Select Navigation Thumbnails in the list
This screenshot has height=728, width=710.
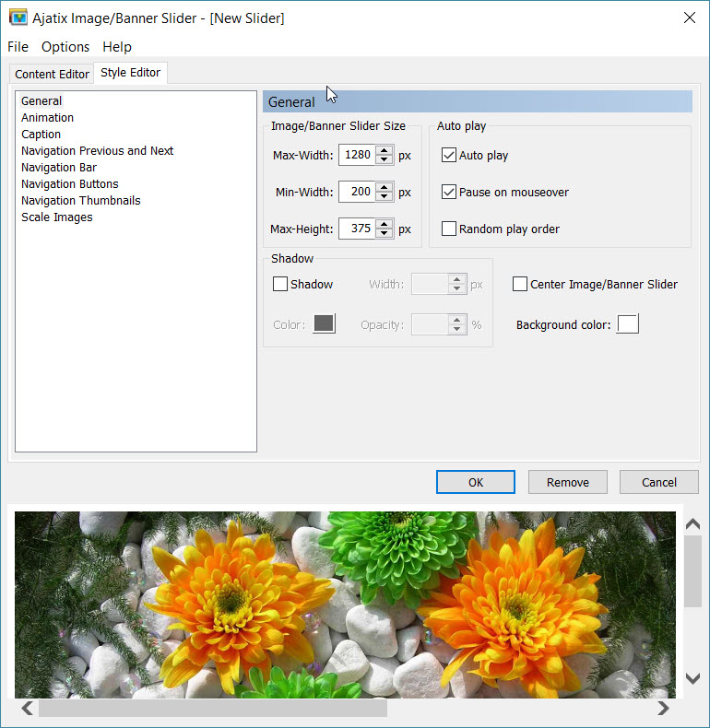pyautogui.click(x=81, y=201)
